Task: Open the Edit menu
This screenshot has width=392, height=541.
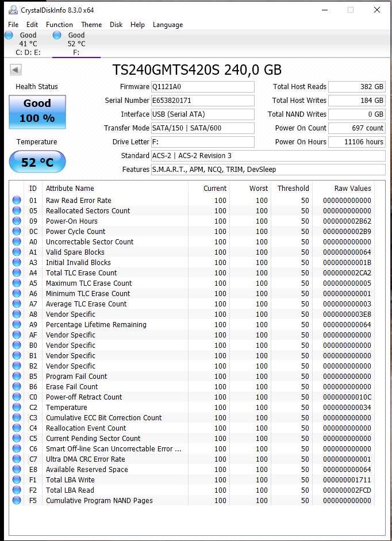Action: click(x=32, y=25)
